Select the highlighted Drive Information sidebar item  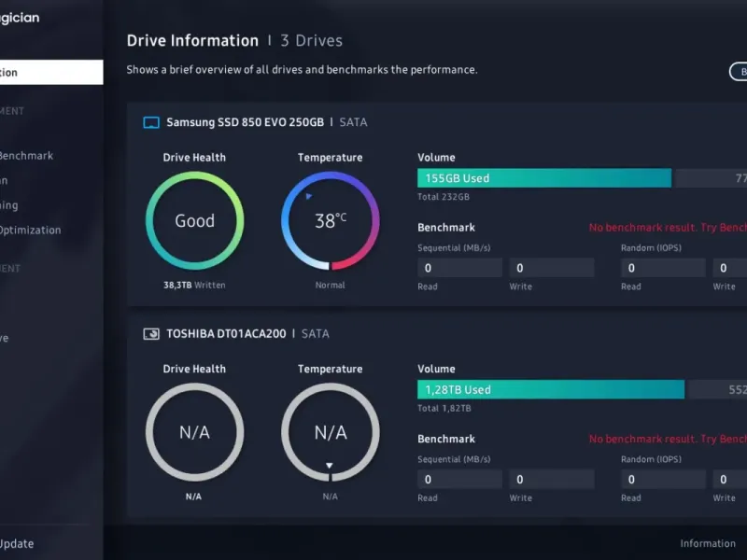coord(51,73)
